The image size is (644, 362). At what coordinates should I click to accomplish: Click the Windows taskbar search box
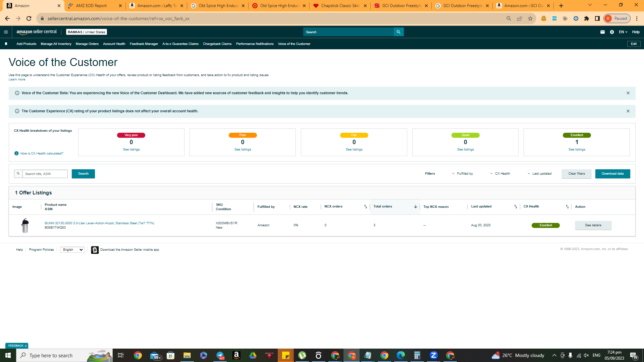pyautogui.click(x=64, y=355)
